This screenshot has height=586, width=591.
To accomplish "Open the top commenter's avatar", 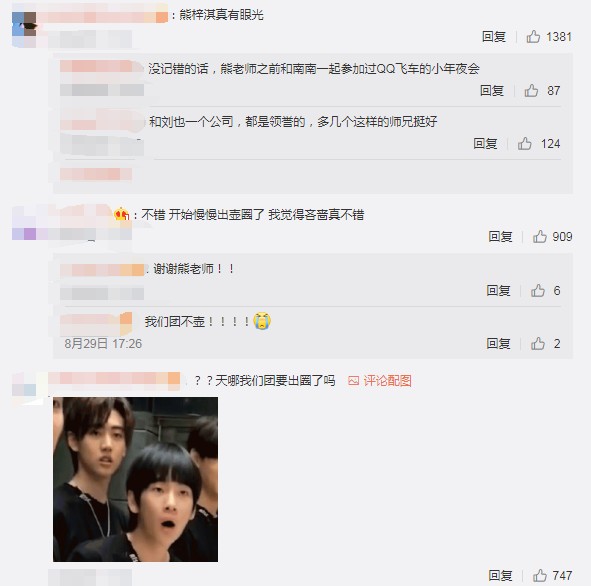I will tap(24, 24).
